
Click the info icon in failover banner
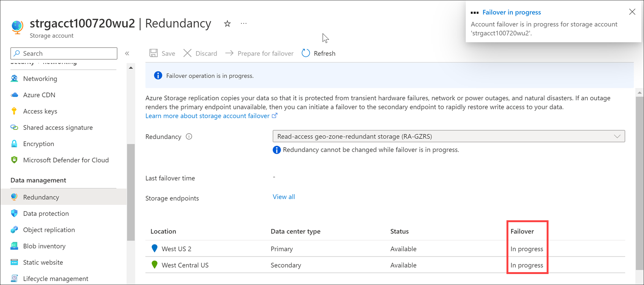coord(158,76)
